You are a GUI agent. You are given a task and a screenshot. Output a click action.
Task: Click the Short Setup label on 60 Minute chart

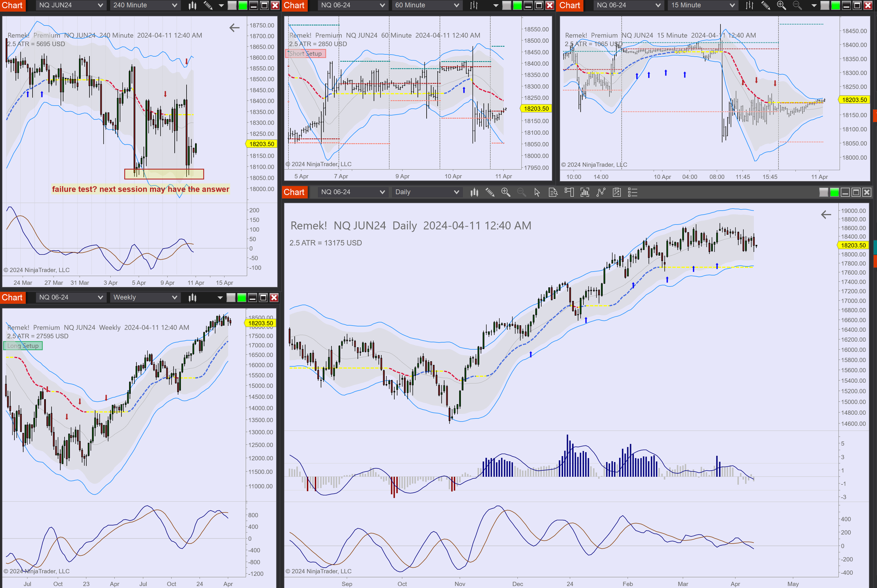click(x=305, y=54)
